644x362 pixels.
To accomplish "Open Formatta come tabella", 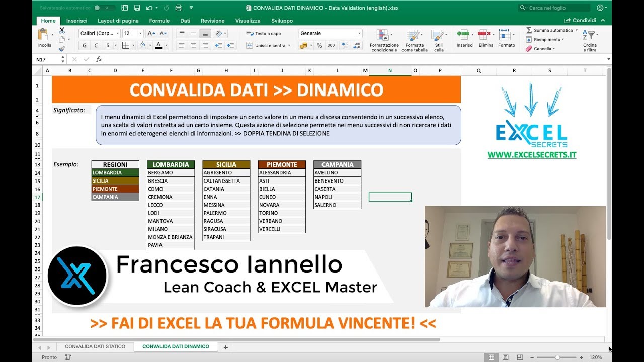I will tap(415, 40).
